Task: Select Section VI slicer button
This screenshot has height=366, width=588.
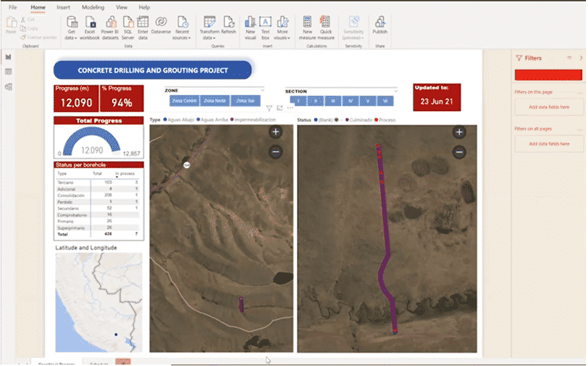Action: pos(385,101)
